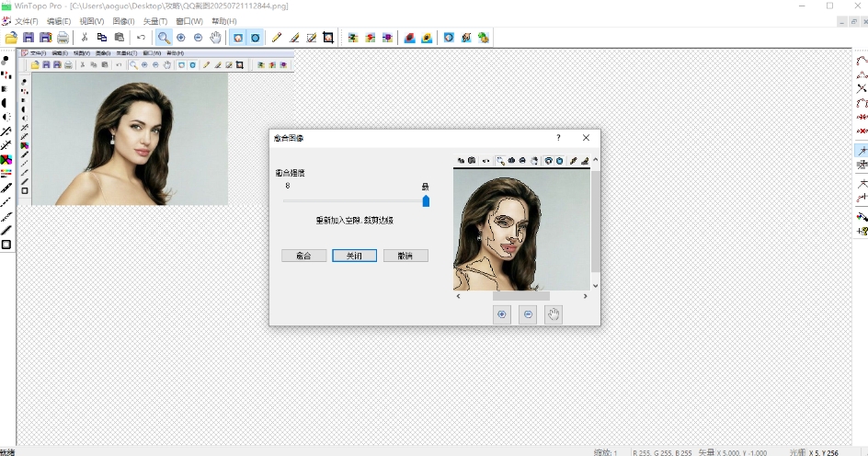This screenshot has height=456, width=868.
Task: Open the 文件(F) menu
Action: click(27, 21)
